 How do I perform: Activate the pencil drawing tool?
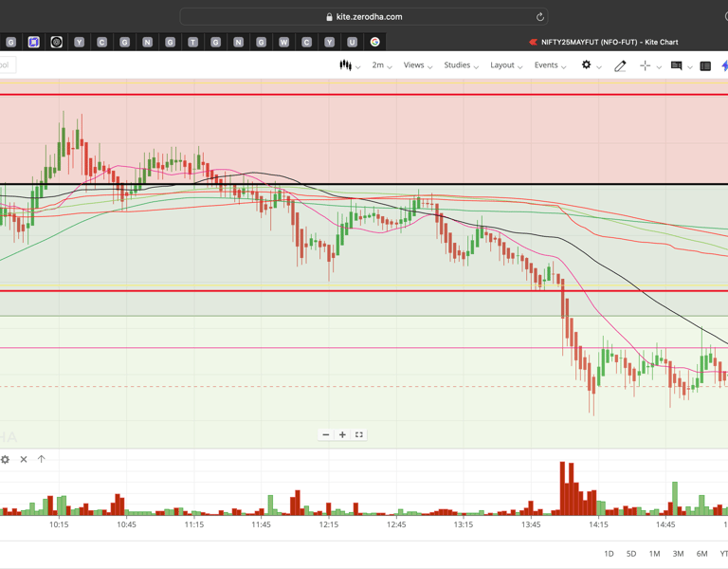(x=620, y=66)
